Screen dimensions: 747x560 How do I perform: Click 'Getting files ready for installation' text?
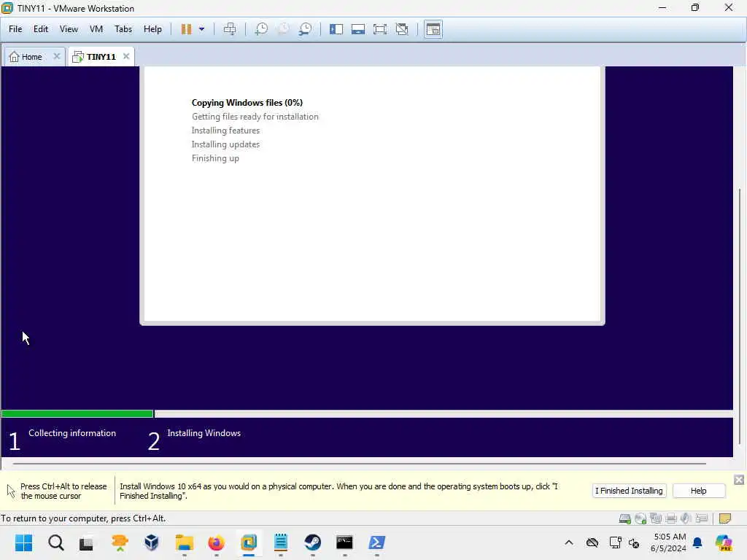pos(255,117)
